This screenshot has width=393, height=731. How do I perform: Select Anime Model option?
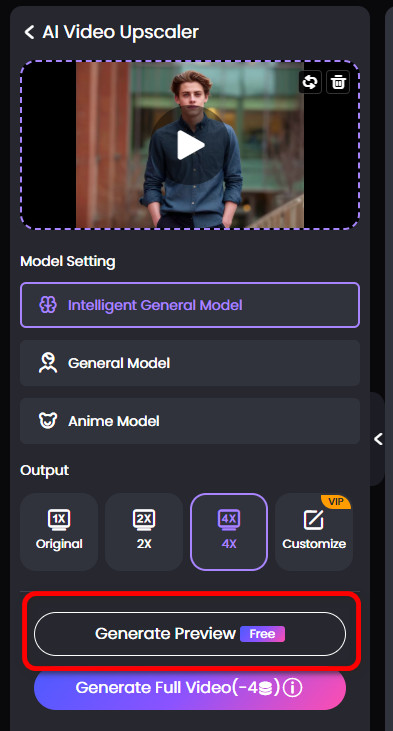pyautogui.click(x=190, y=421)
